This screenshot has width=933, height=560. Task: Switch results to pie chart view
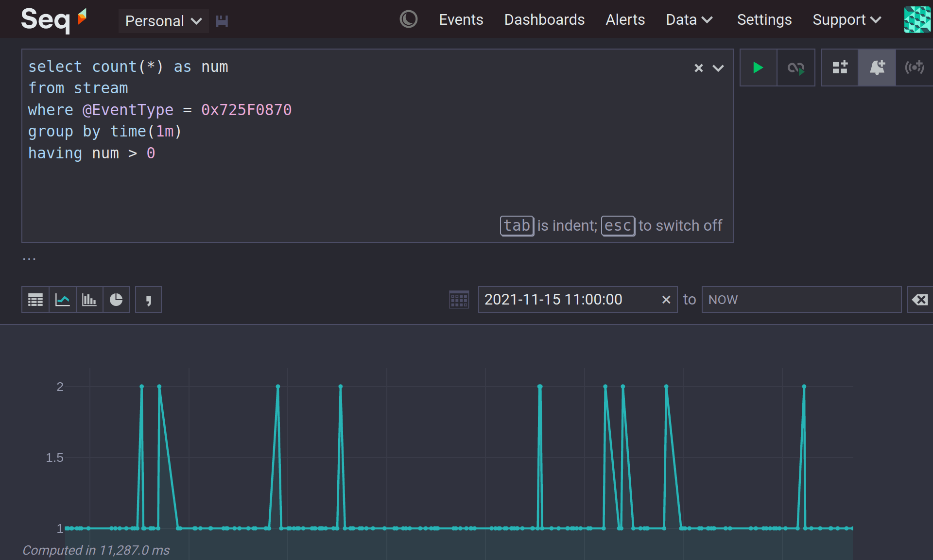point(116,300)
